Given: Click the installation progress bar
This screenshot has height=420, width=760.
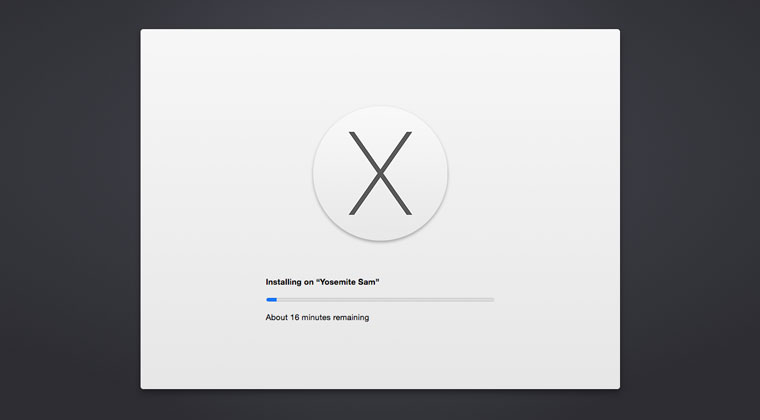Looking at the screenshot, I should 380,300.
